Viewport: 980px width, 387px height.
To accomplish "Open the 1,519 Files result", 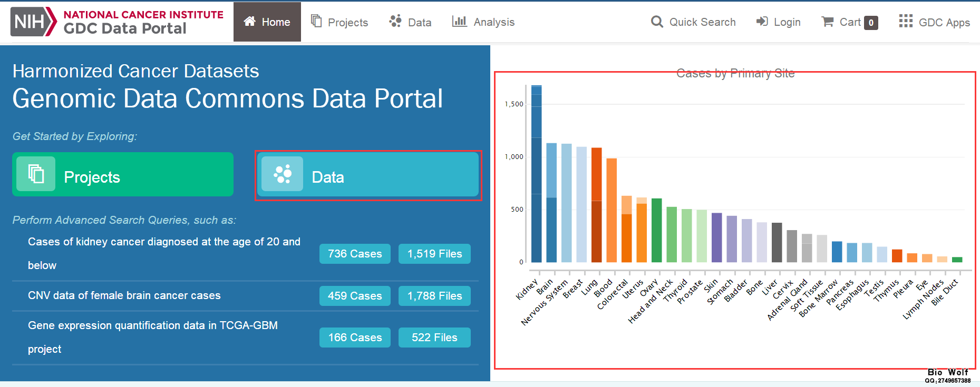I will tap(434, 254).
